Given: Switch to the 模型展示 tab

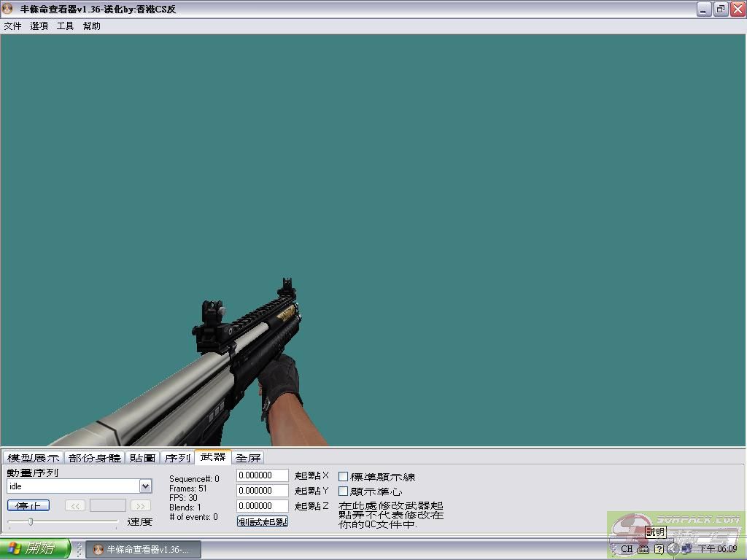Looking at the screenshot, I should (33, 458).
